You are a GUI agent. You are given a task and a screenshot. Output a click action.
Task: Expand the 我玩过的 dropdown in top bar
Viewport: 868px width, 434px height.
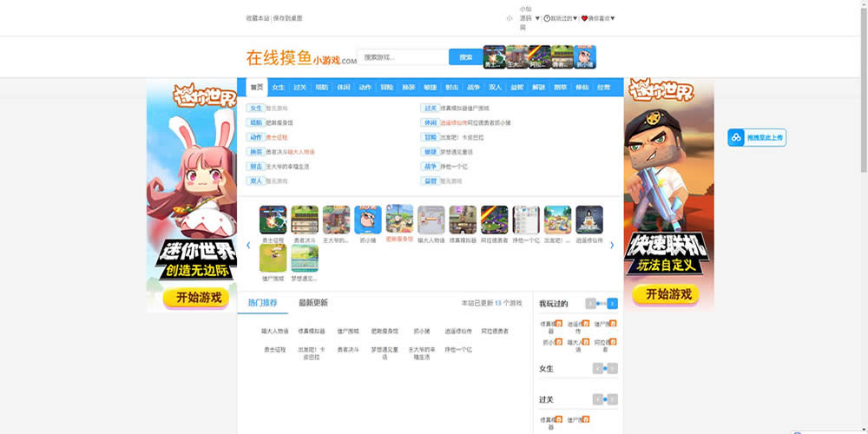coord(575,18)
